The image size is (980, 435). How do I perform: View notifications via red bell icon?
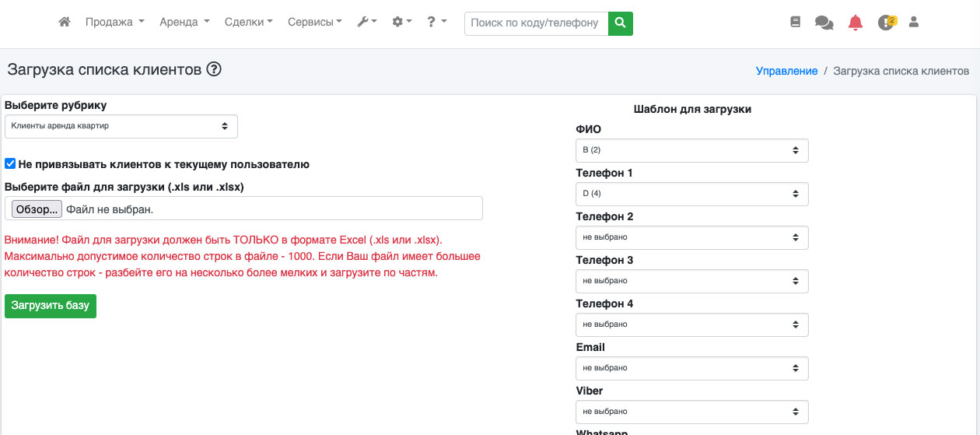(x=856, y=23)
